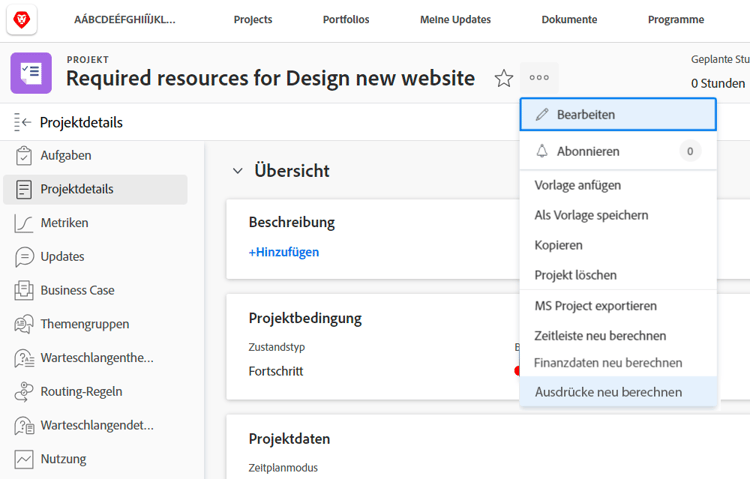Screen dimensions: 750x479
Task: Click the Projektdaten heading
Action: pyautogui.click(x=289, y=439)
